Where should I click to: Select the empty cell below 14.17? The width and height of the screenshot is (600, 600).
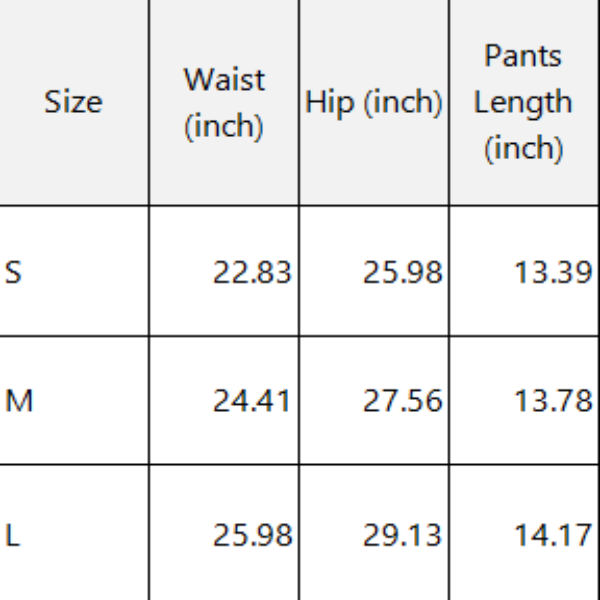(523, 588)
